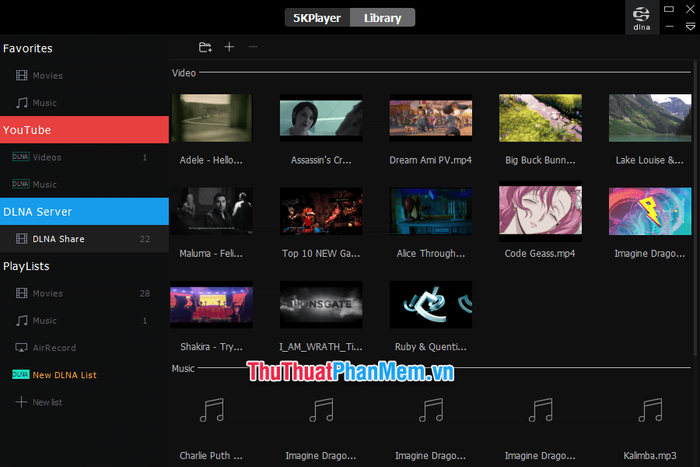700x467 pixels.
Task: Open YouTube Videos list
Action: pos(84,157)
